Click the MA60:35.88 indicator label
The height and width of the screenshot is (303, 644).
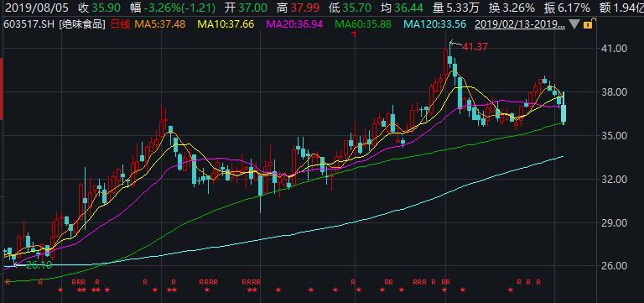click(363, 24)
